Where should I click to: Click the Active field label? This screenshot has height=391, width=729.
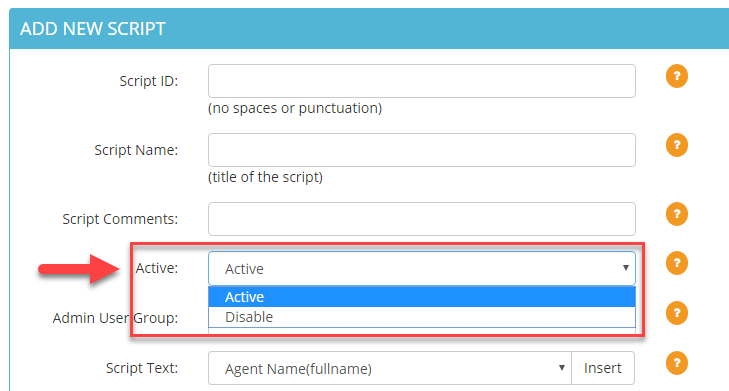(157, 268)
